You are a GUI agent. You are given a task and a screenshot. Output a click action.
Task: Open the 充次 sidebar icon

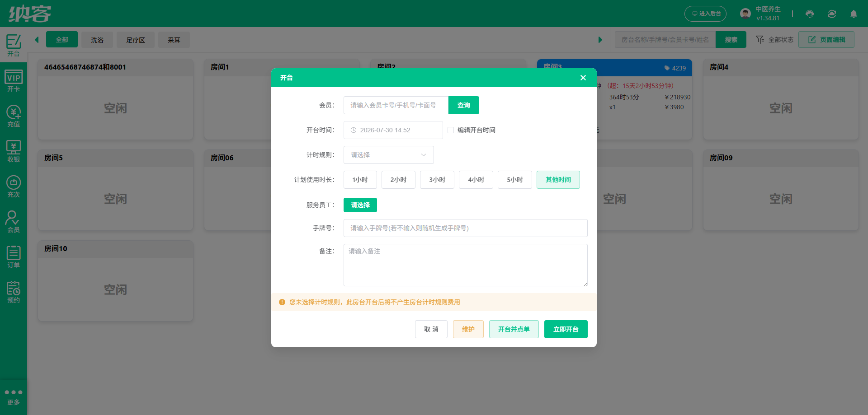click(x=14, y=187)
